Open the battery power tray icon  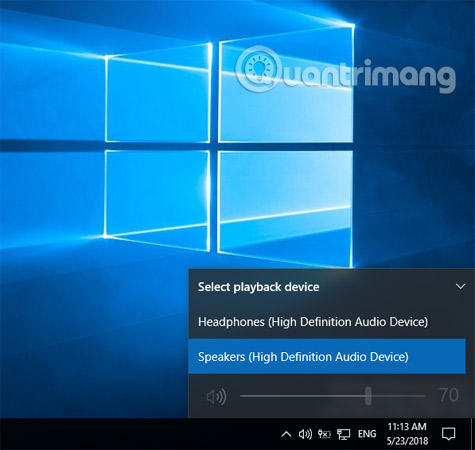(324, 434)
